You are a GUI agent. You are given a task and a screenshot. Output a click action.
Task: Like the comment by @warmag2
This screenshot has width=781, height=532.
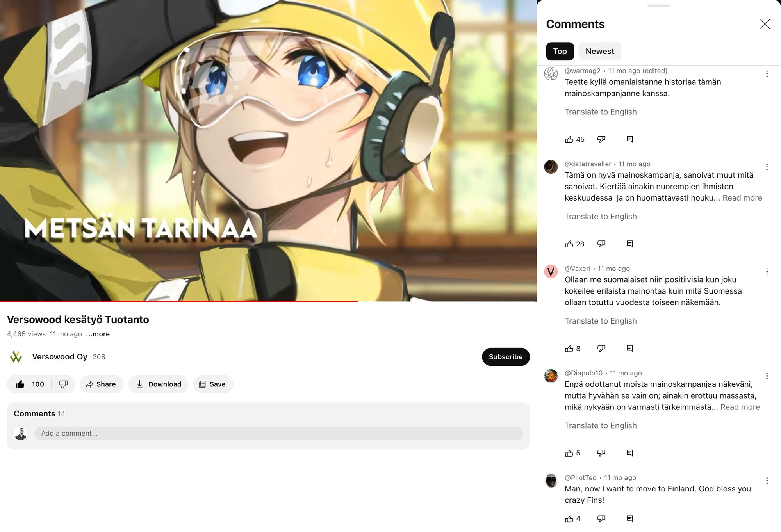coord(569,139)
